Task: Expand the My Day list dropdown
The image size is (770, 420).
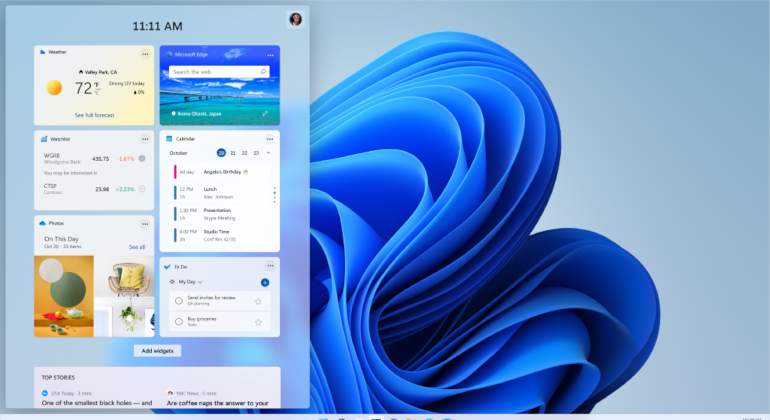Action: point(200,282)
